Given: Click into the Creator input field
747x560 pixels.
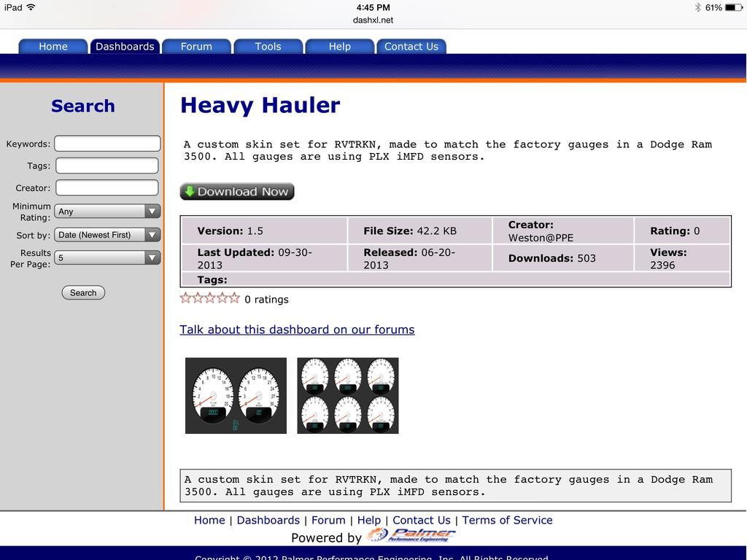Looking at the screenshot, I should pyautogui.click(x=107, y=187).
